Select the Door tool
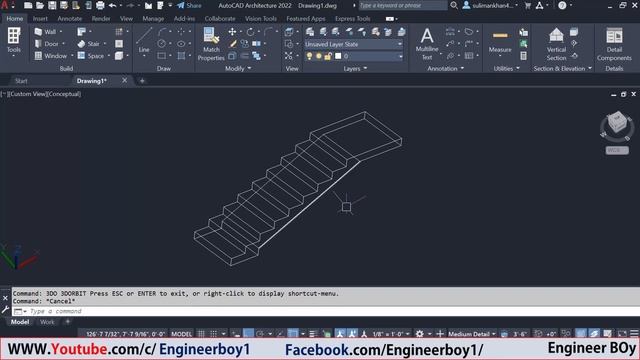The width and height of the screenshot is (640, 360). [x=47, y=44]
